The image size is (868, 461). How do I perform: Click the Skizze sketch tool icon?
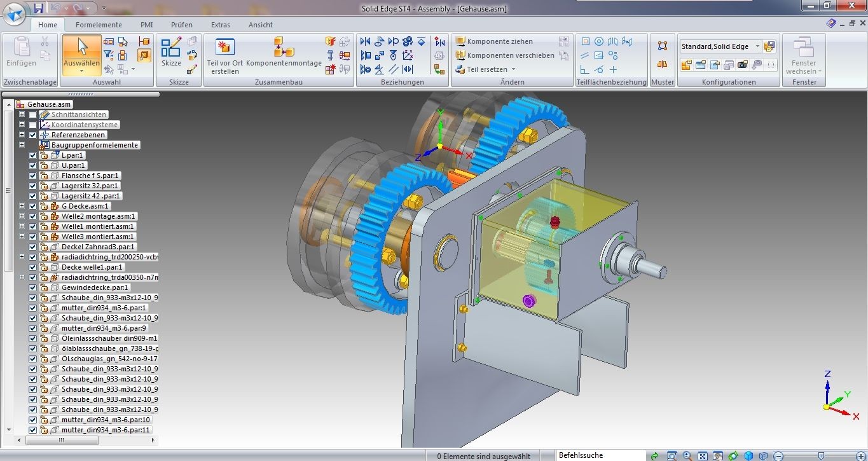point(170,49)
